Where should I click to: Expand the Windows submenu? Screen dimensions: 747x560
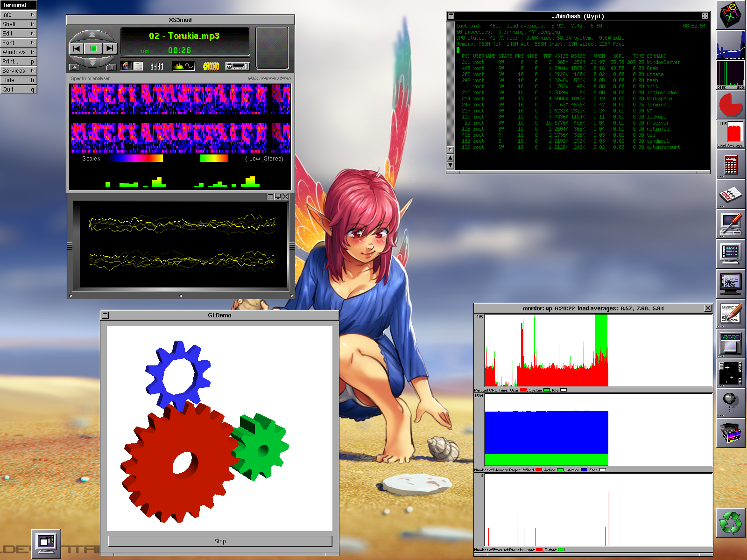(18, 52)
